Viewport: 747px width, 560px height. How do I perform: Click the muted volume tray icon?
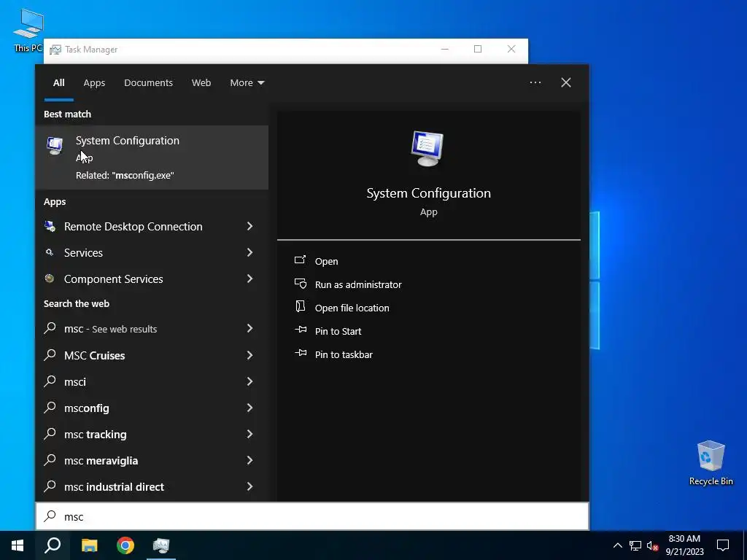tap(652, 545)
